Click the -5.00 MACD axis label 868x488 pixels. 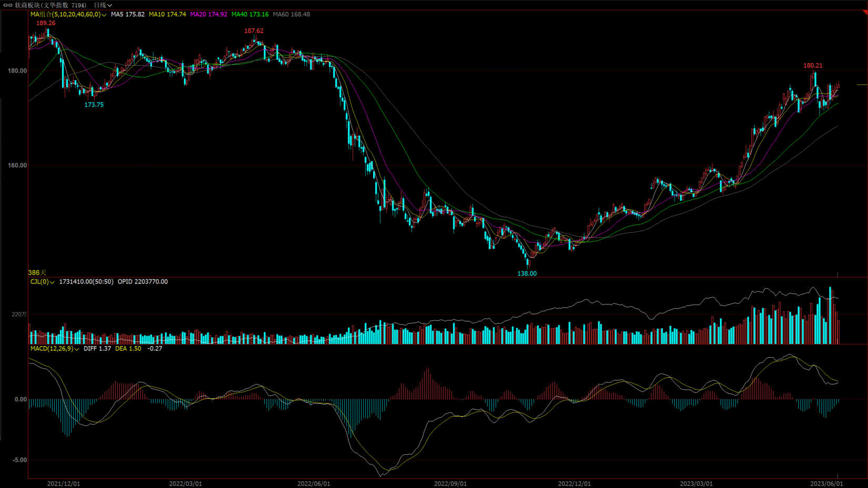pyautogui.click(x=20, y=460)
